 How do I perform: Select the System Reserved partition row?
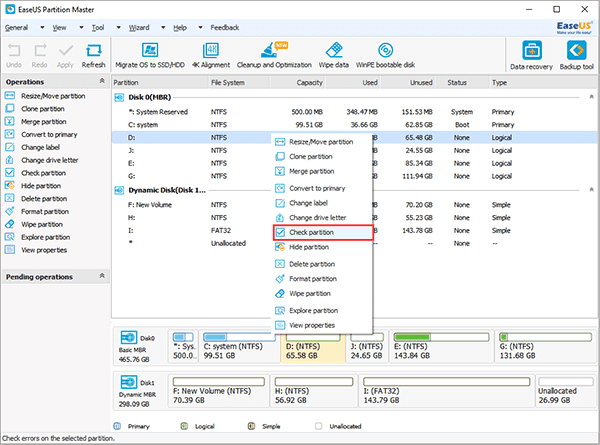(354, 112)
